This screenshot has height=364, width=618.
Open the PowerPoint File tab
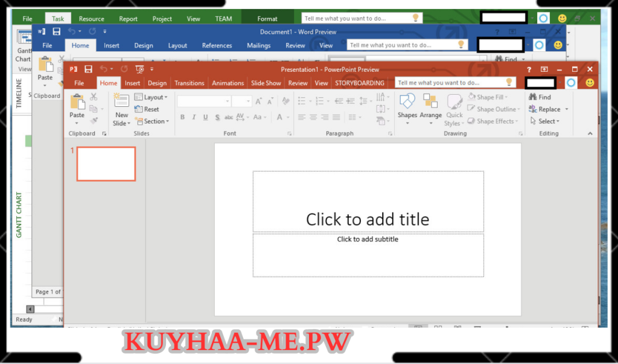click(x=79, y=83)
